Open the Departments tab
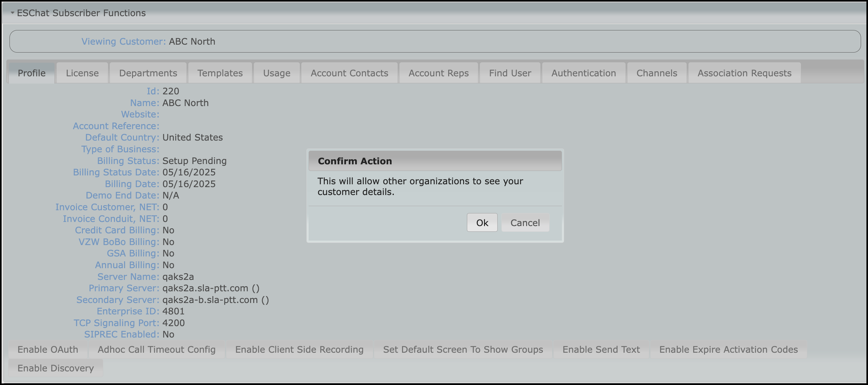868x385 pixels. [148, 73]
